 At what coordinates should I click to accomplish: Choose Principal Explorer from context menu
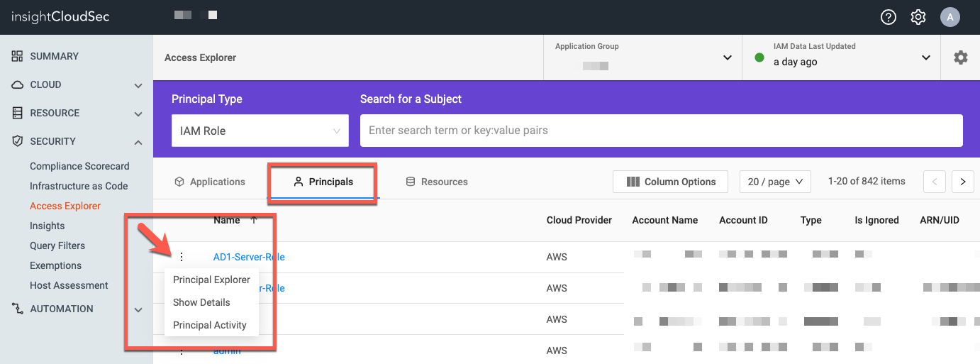(211, 280)
